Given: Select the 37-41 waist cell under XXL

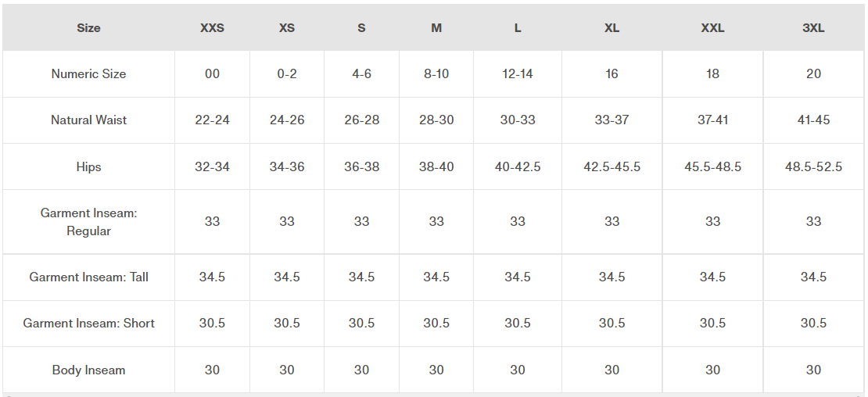Looking at the screenshot, I should pos(712,120).
